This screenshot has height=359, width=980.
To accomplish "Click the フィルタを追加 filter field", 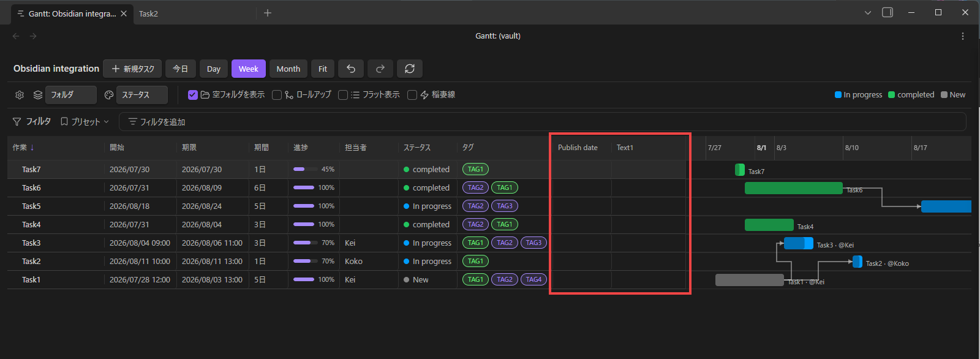I will tap(542, 122).
